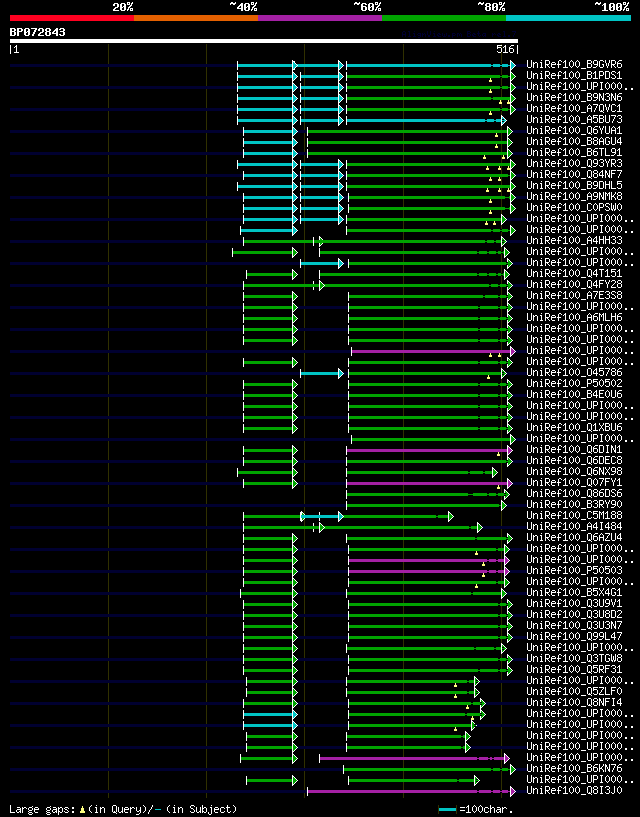The image size is (640, 817).
Task: Select the UniRef100_Q3U9V1 label
Action: [574, 603]
